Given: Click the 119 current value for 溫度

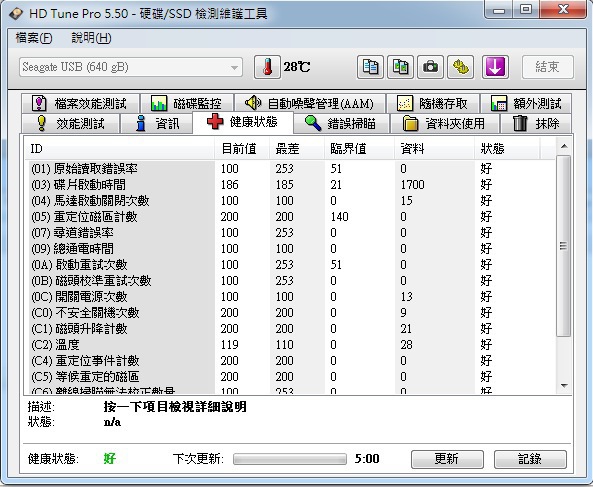Looking at the screenshot, I should [x=230, y=344].
